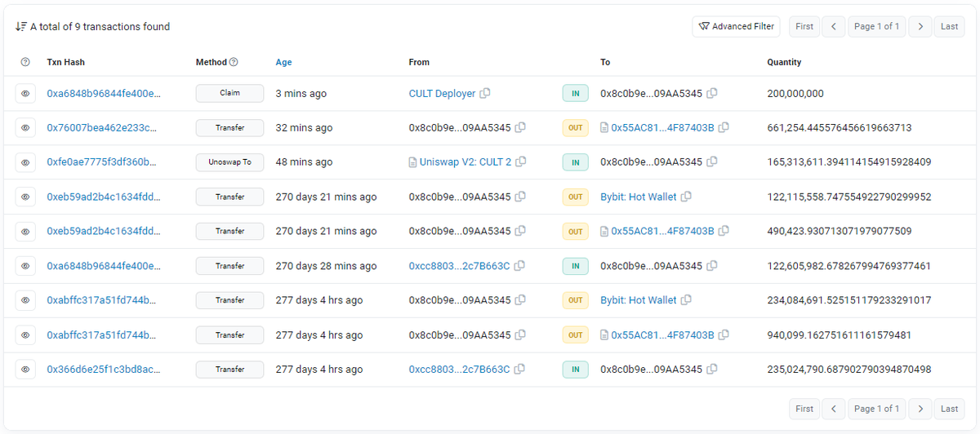
Task: Click the top First page button
Action: pyautogui.click(x=804, y=26)
